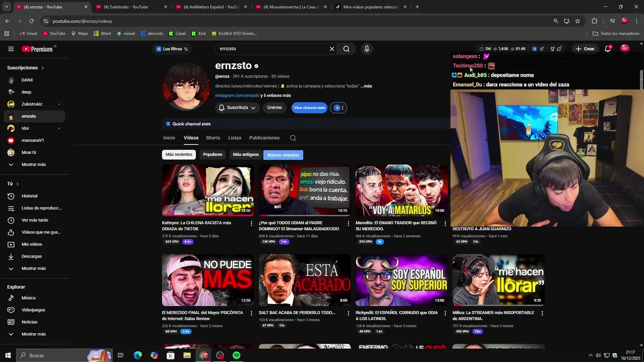Switch to AniMatters Español browser tab
The width and height of the screenshot is (644, 362).
(x=211, y=7)
